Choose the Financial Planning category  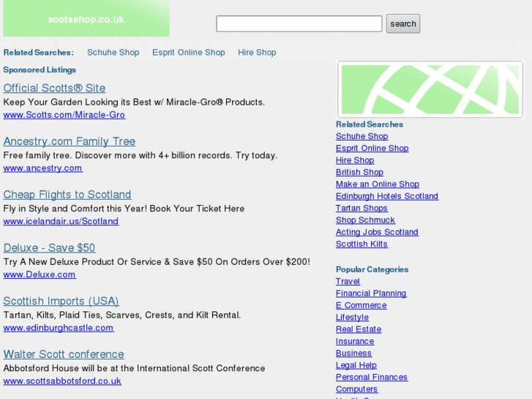tap(371, 294)
